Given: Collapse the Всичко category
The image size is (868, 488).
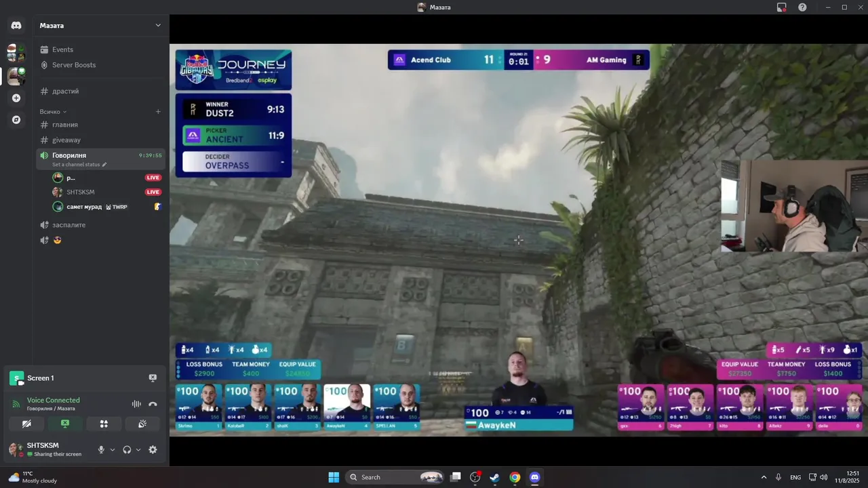Looking at the screenshot, I should point(53,112).
